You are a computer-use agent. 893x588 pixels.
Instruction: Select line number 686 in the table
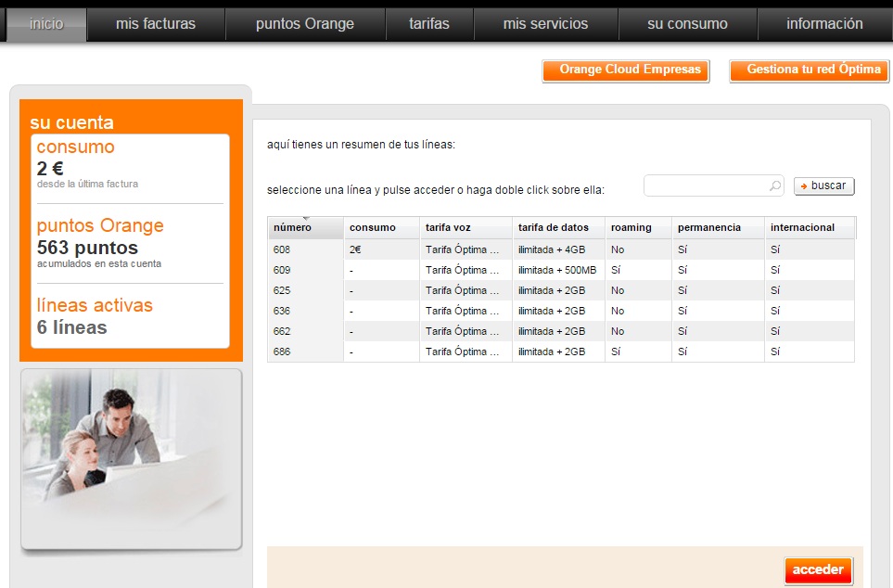click(282, 352)
